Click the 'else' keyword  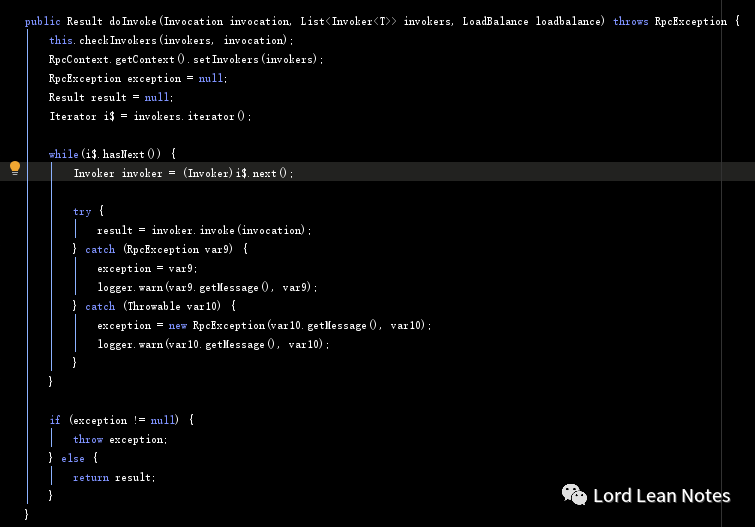(73, 458)
